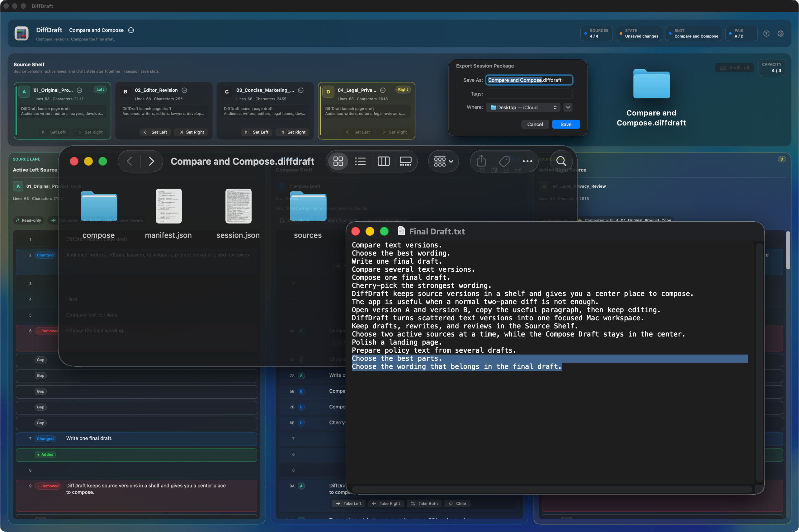Set 03_Concise_Marketing as Left source

257,132
